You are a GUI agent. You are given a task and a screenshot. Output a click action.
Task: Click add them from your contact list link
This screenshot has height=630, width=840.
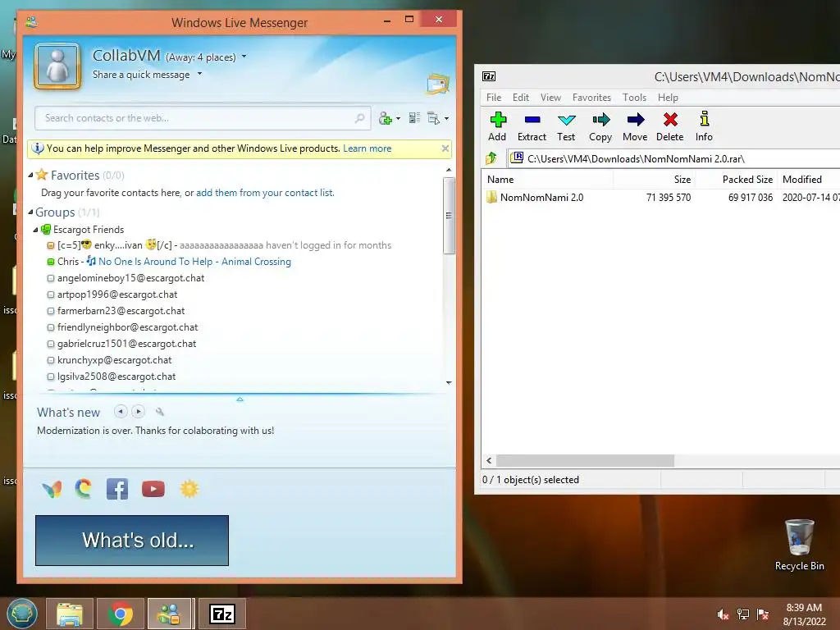click(x=265, y=192)
